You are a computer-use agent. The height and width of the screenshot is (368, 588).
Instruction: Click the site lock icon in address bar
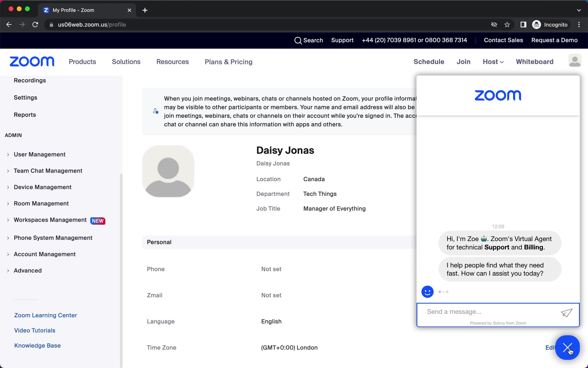51,25
